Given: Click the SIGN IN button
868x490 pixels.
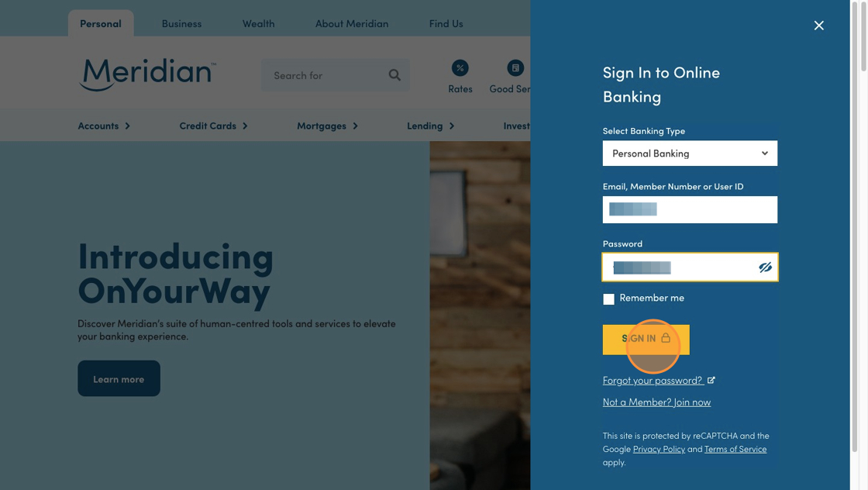Looking at the screenshot, I should (x=646, y=340).
